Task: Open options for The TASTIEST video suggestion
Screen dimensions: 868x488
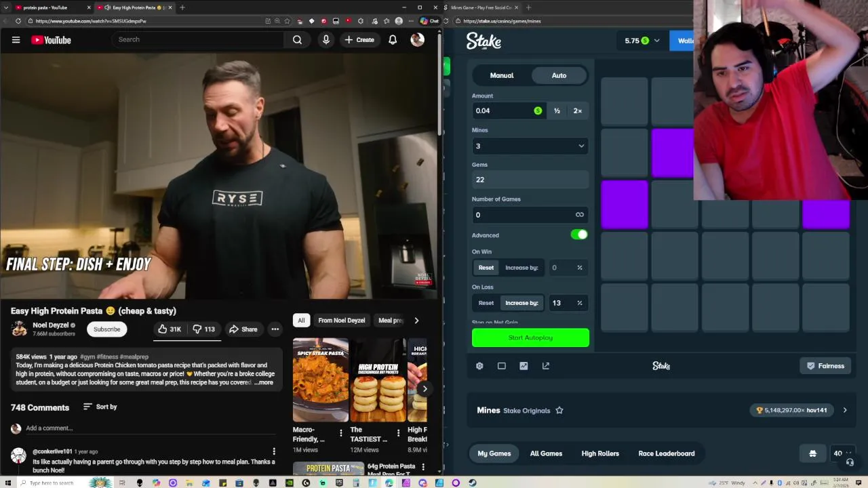Action: tap(398, 432)
